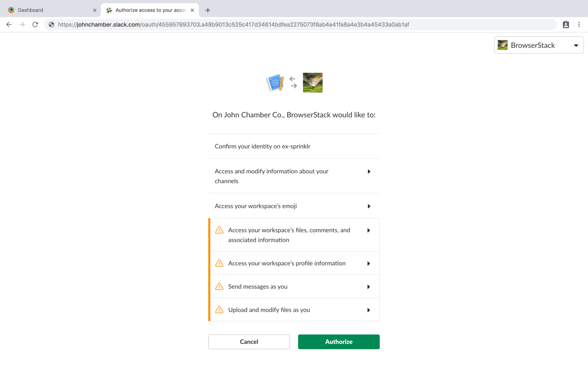Viewport: 588px width, 368px height.
Task: Click the warning icon beside profile information access
Action: click(x=219, y=263)
